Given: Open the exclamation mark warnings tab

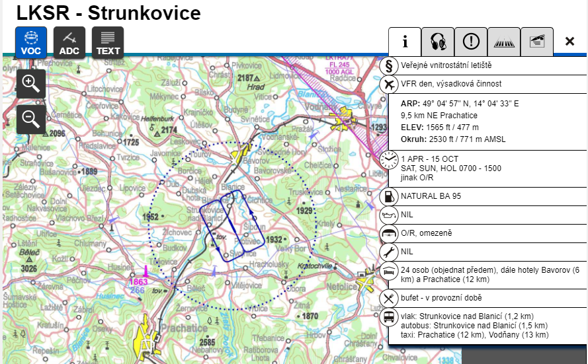Looking at the screenshot, I should [471, 42].
